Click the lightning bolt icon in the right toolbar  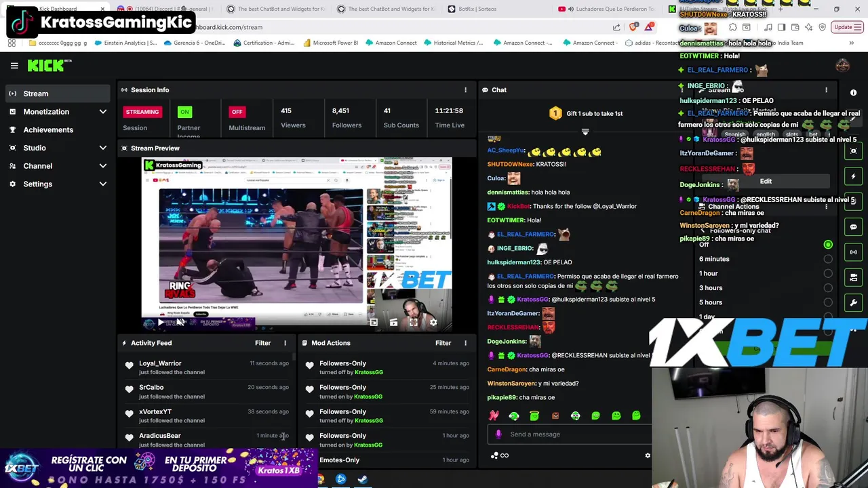(854, 176)
